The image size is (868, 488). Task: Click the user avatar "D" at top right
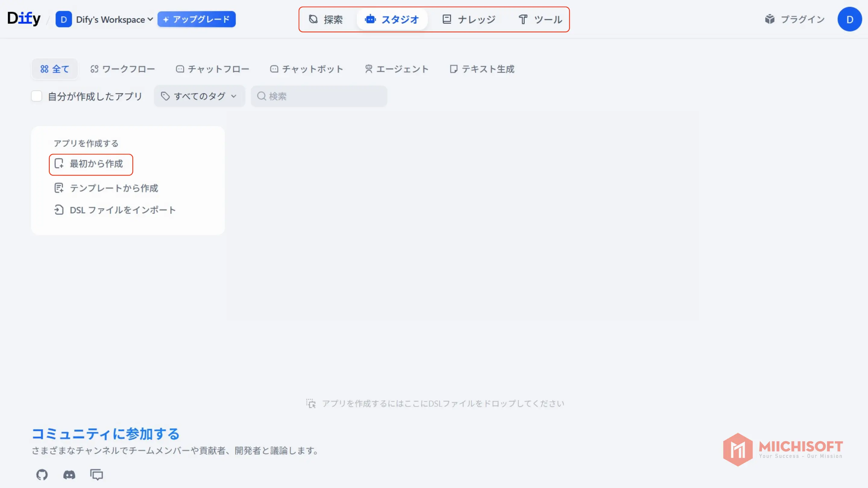(x=850, y=19)
